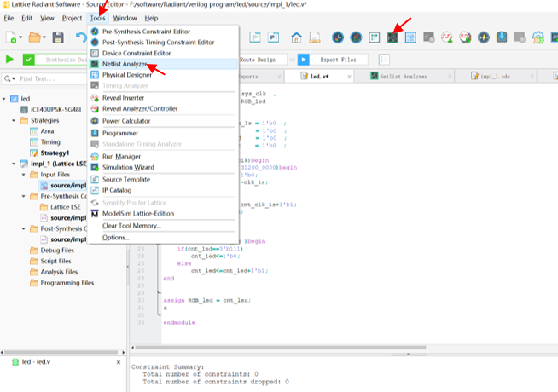
Task: Click the task list icon after Export Files
Action: pyautogui.click(x=384, y=60)
